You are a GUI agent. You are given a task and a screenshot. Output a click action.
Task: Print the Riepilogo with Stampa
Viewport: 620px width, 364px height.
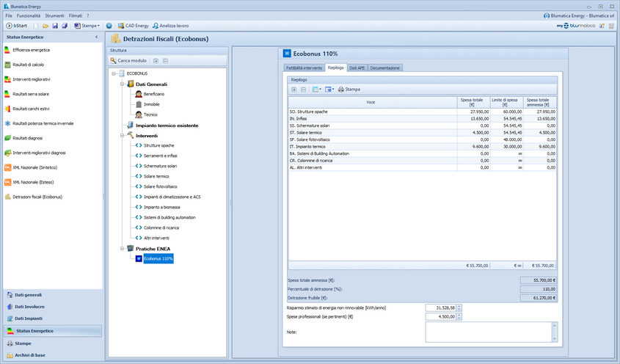click(x=349, y=90)
